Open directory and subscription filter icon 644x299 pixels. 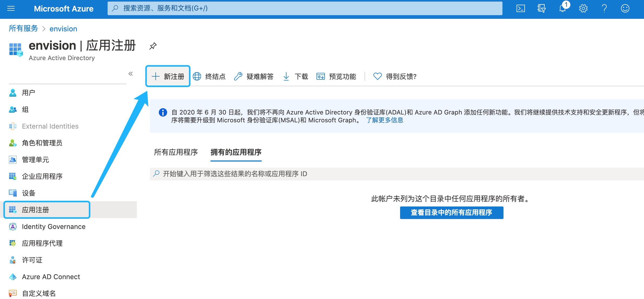click(x=541, y=9)
